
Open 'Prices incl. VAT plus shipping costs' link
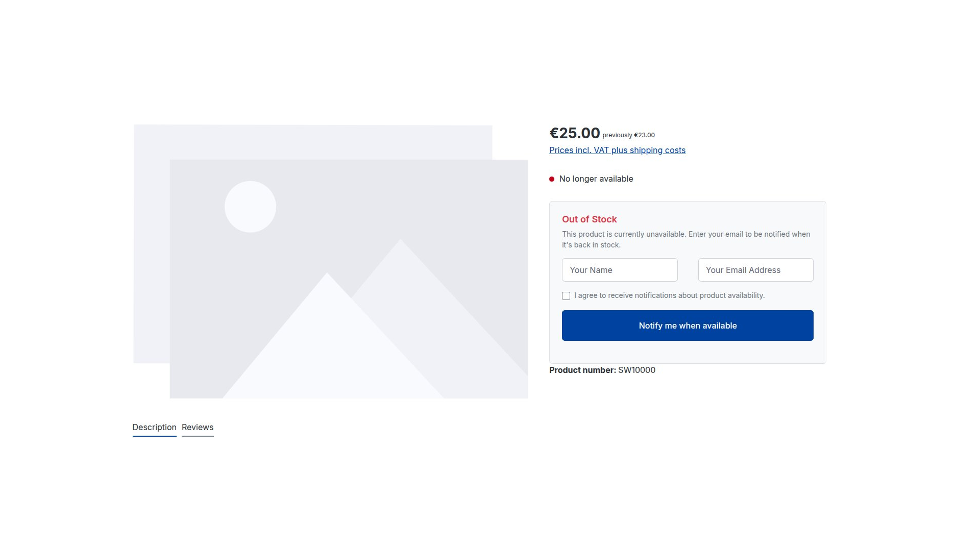coord(617,150)
